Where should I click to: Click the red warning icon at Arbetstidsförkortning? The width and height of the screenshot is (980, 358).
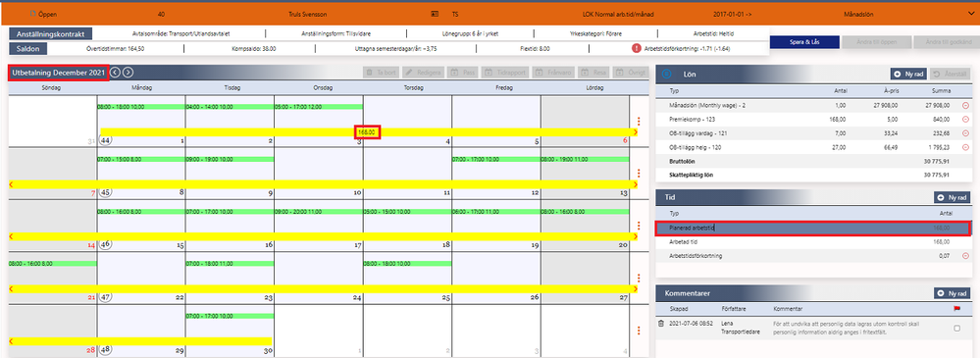click(x=636, y=47)
